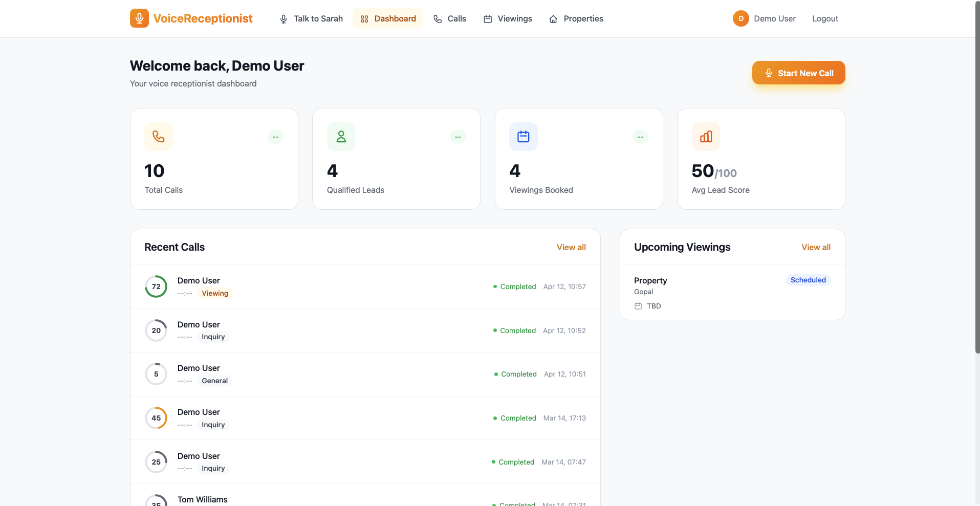
Task: Click the Scheduled status badge
Action: tap(808, 280)
